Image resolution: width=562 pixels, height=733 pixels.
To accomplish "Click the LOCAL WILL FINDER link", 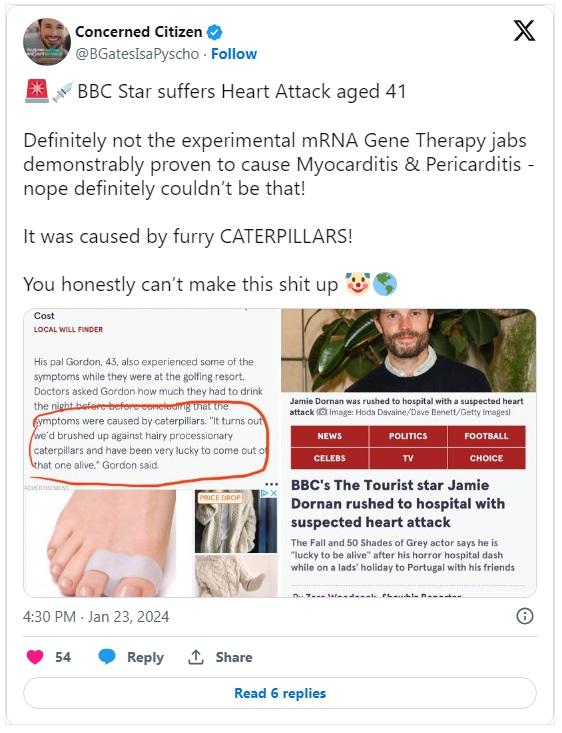I will pos(68,330).
